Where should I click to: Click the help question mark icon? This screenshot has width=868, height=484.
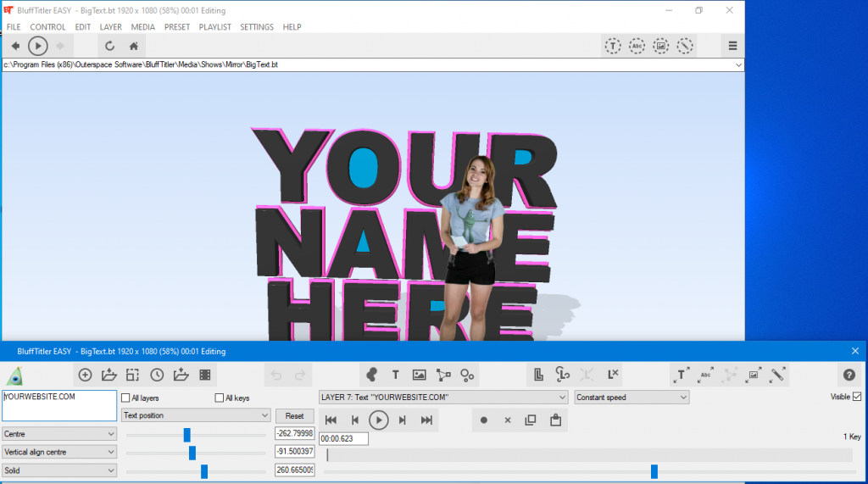pyautogui.click(x=849, y=375)
